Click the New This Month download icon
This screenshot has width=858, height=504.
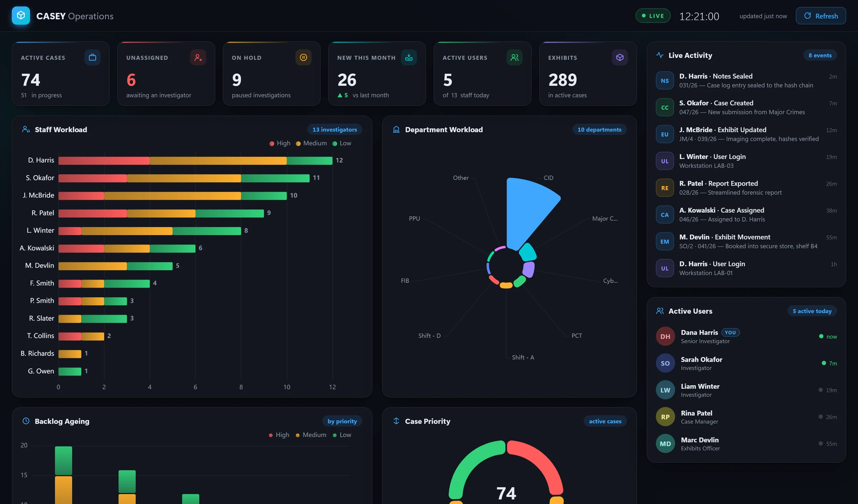409,57
